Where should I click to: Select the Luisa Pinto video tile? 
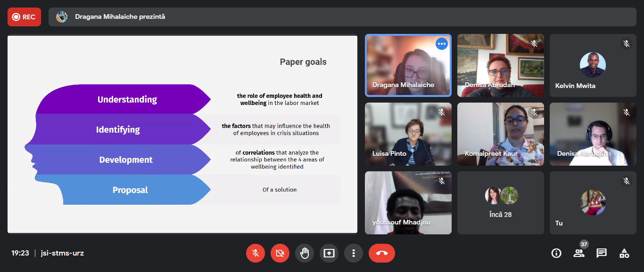pos(408,134)
